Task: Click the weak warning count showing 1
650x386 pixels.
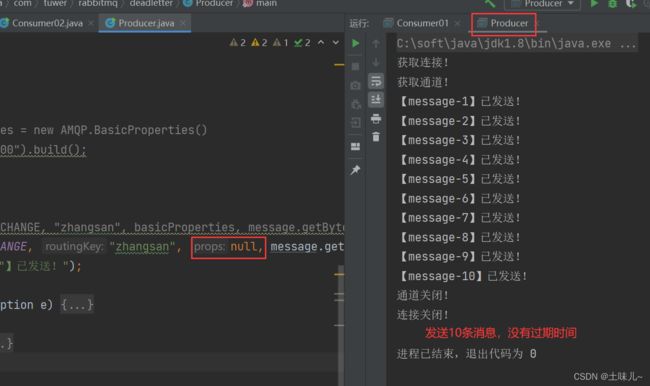Action: pos(281,43)
